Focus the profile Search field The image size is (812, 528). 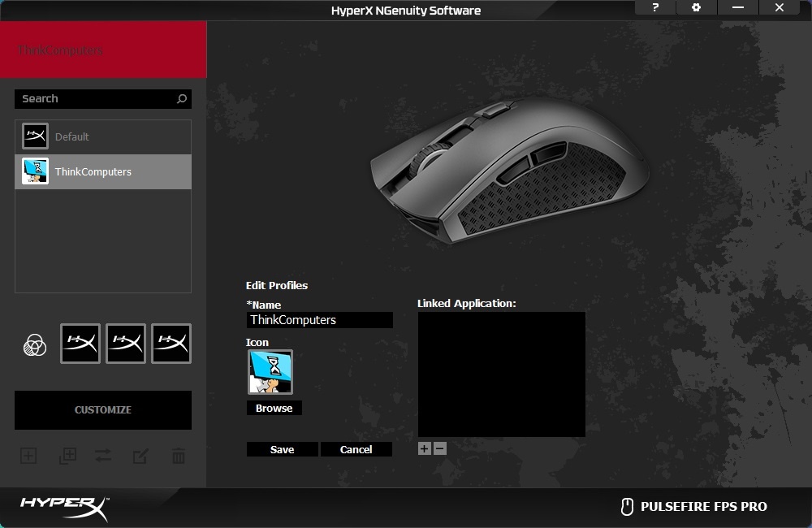[102, 98]
